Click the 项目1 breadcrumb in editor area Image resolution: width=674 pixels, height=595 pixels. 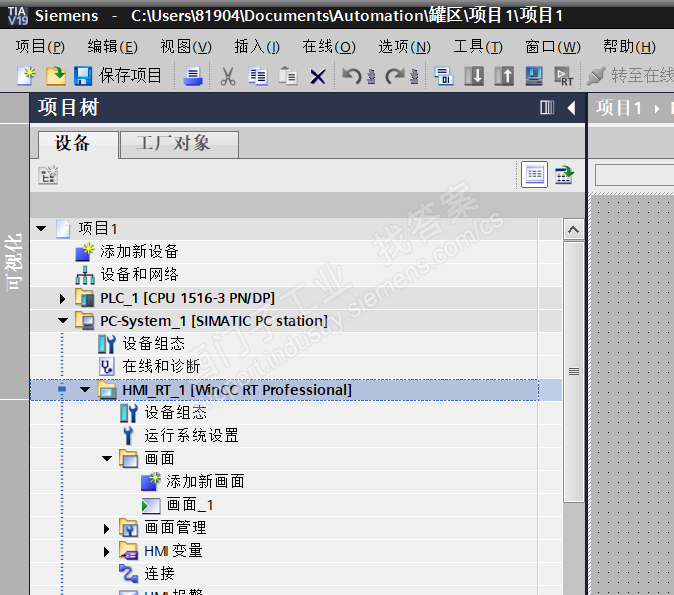coord(618,108)
